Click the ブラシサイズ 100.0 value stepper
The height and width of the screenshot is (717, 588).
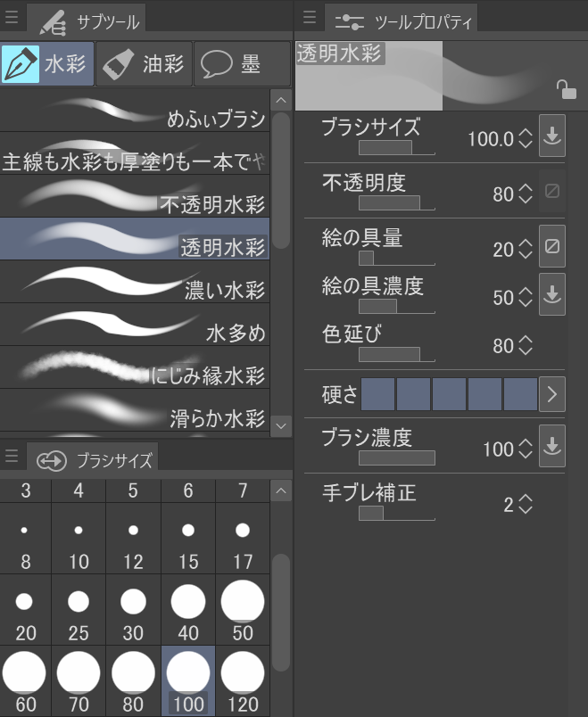pos(526,138)
